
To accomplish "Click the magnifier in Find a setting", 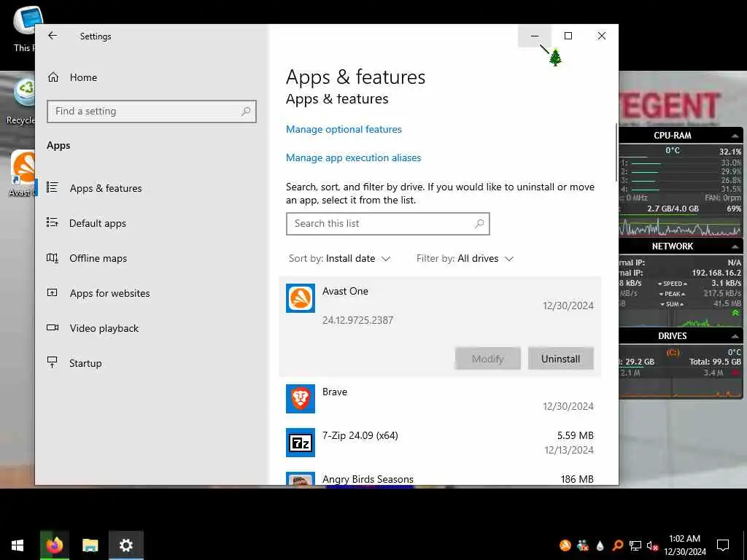I will pyautogui.click(x=246, y=112).
